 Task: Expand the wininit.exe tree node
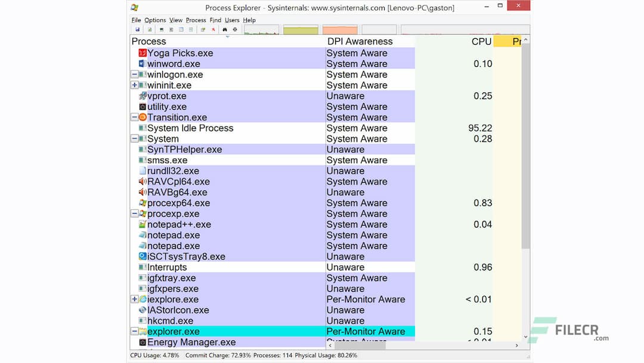tap(134, 85)
